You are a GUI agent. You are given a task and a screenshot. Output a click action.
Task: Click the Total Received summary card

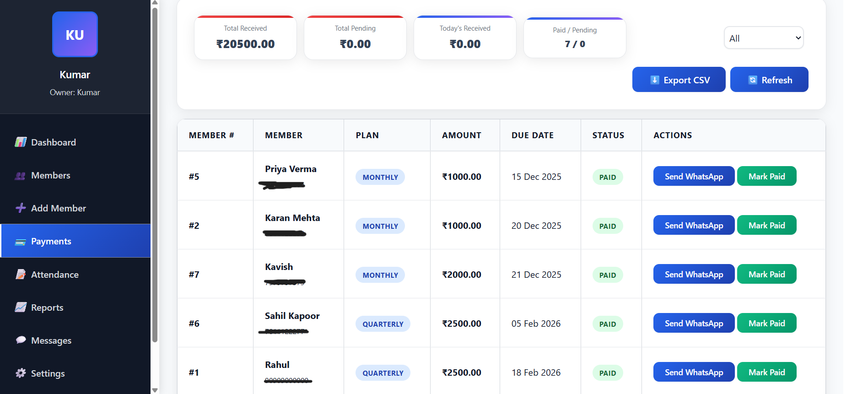(245, 38)
